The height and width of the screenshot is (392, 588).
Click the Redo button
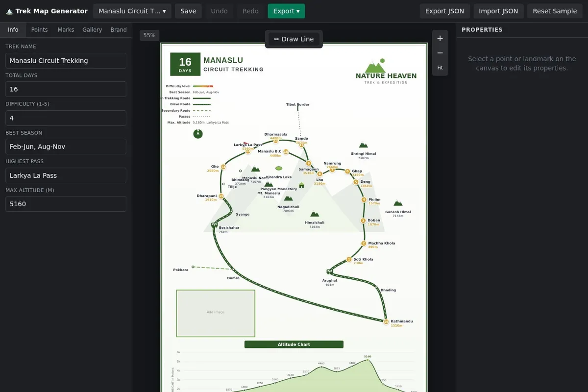pos(250,11)
